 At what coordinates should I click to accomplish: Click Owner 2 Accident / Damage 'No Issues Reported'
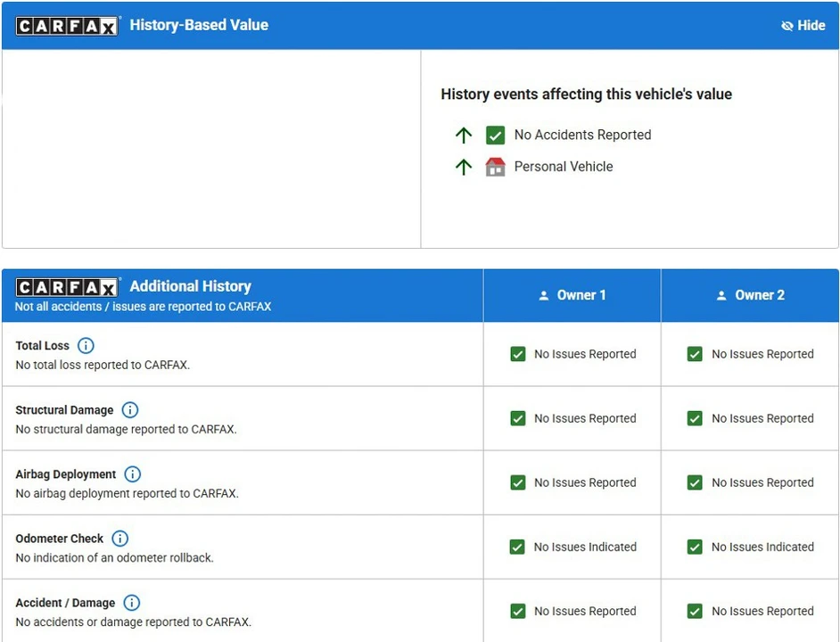pyautogui.click(x=762, y=612)
